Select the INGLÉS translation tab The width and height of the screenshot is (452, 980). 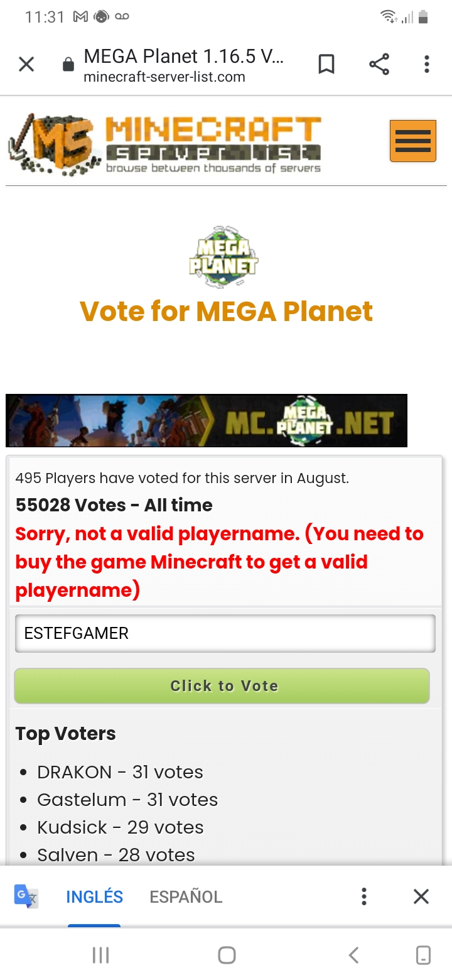coord(94,896)
